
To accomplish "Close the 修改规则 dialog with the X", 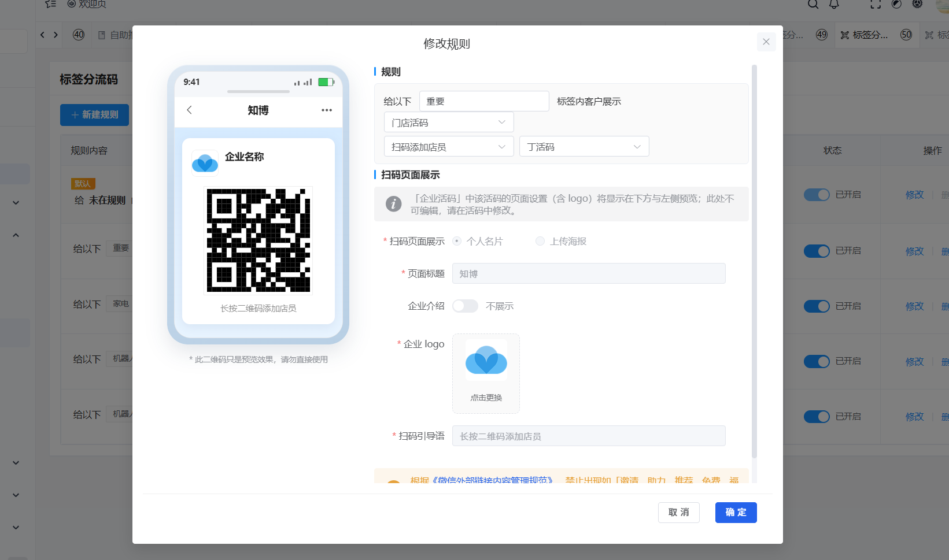I will [766, 42].
